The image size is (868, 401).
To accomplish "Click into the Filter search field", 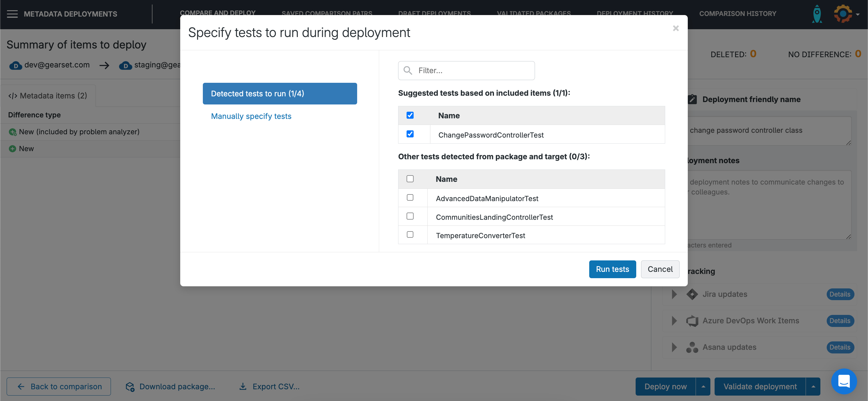I will coord(472,70).
